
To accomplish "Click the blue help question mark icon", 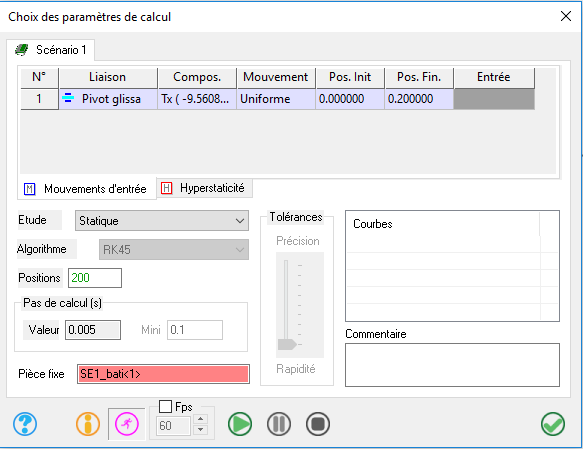I will 25,424.
